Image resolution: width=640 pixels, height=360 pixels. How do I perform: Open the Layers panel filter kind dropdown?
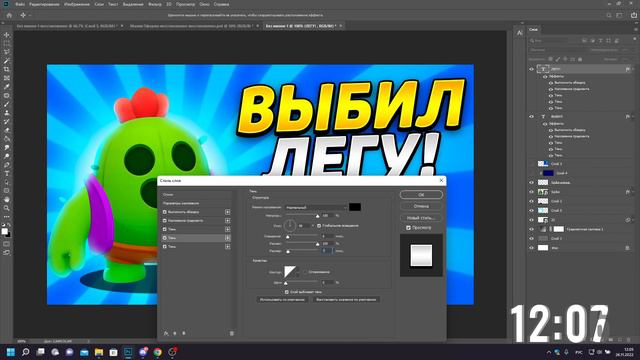[x=553, y=41]
